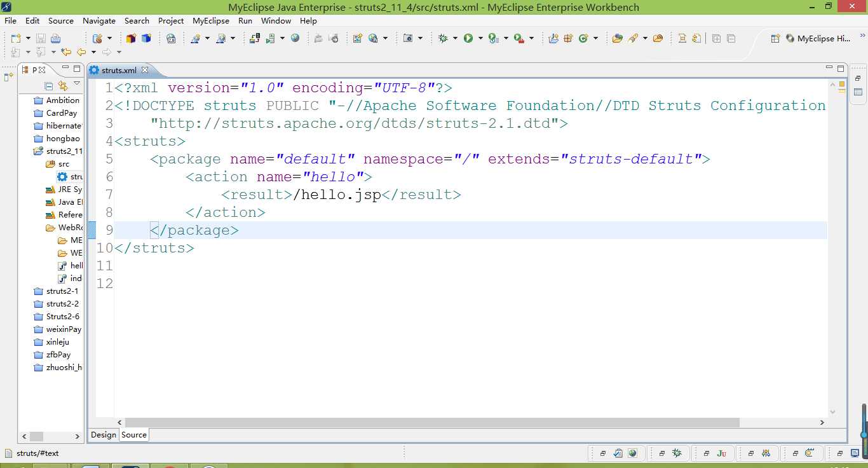Open the New wizard dropdown arrow

tap(27, 38)
